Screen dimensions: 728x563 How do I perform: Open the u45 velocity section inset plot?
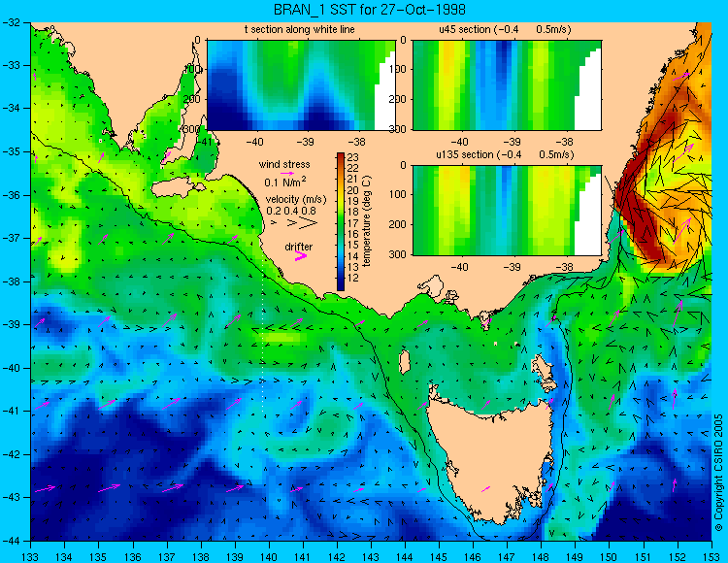pyautogui.click(x=507, y=85)
